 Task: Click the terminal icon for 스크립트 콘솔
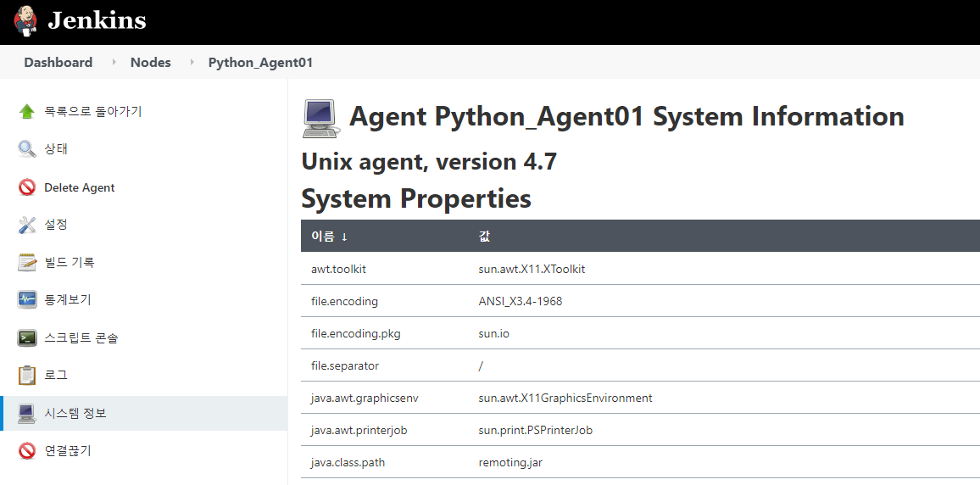27,338
